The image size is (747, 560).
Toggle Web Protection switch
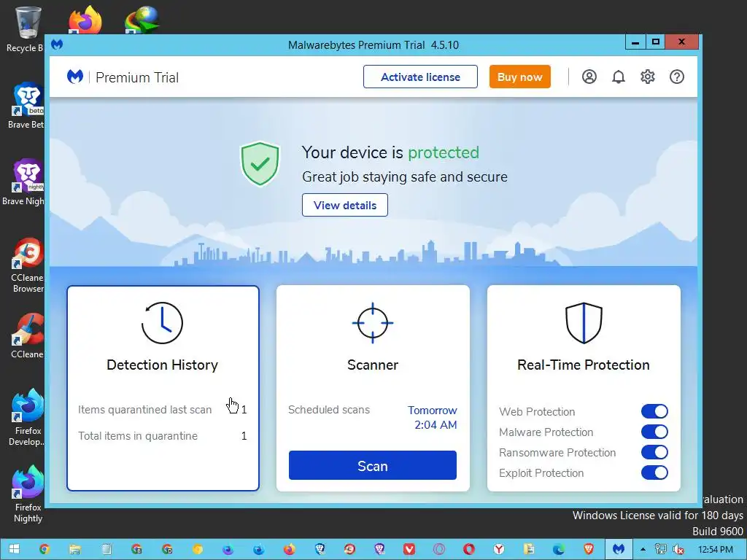point(654,411)
